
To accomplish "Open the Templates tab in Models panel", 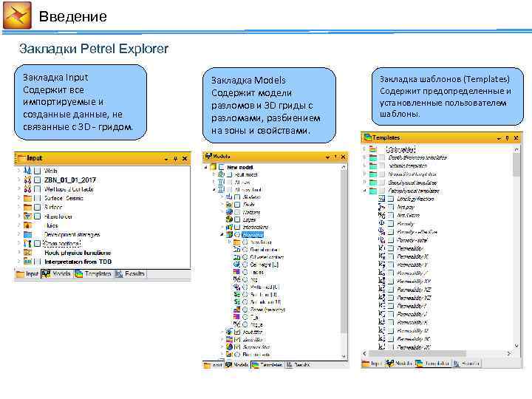I will [267, 365].
